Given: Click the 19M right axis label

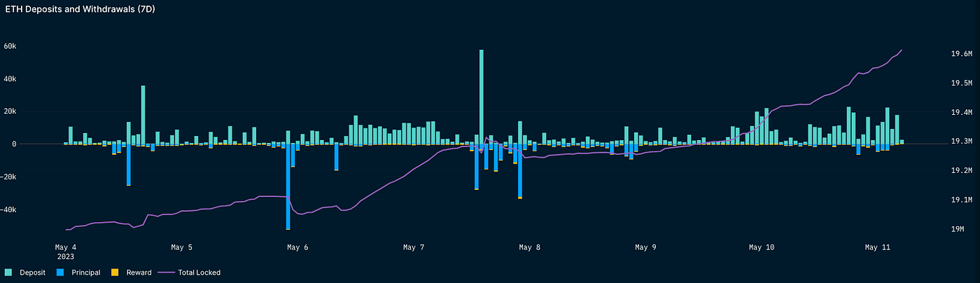Looking at the screenshot, I should click(957, 229).
